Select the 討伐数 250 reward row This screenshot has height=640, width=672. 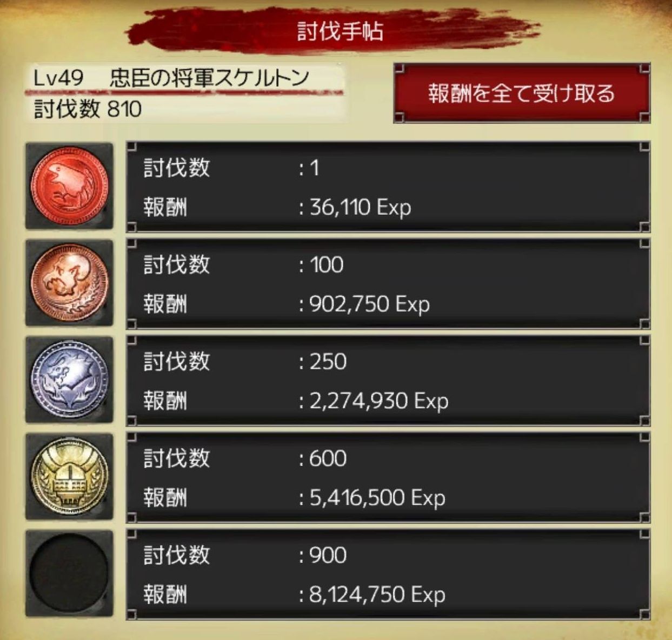388,381
